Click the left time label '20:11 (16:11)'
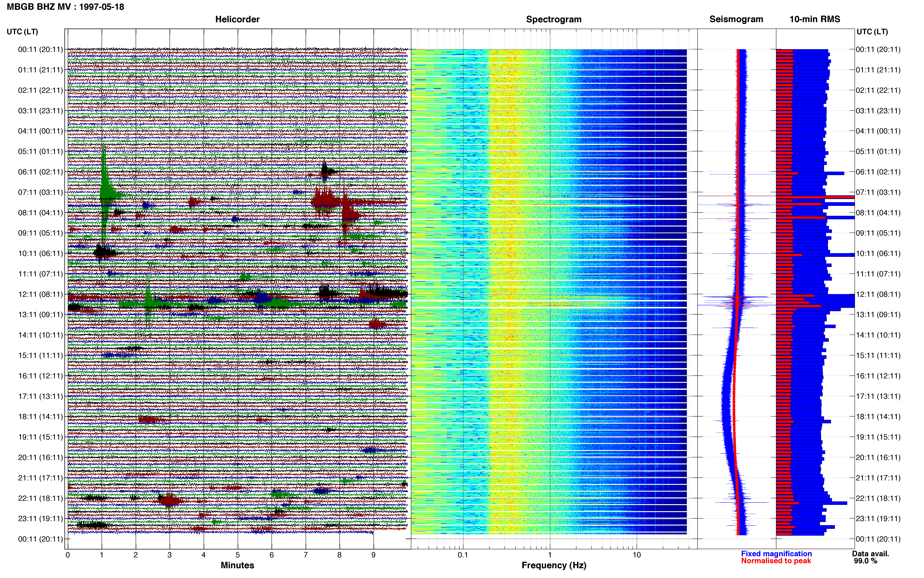The width and height of the screenshot is (924, 578). point(41,458)
